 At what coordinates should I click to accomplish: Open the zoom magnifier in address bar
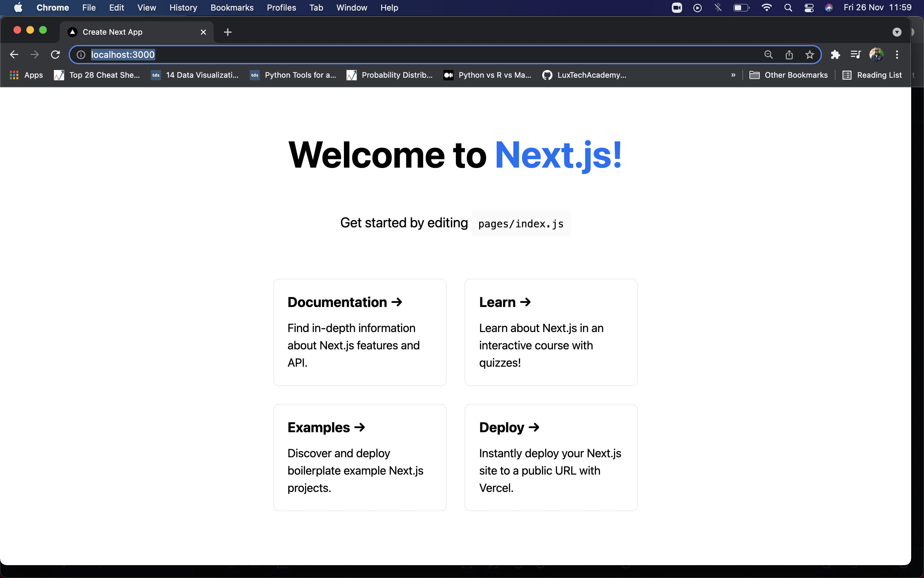click(769, 55)
